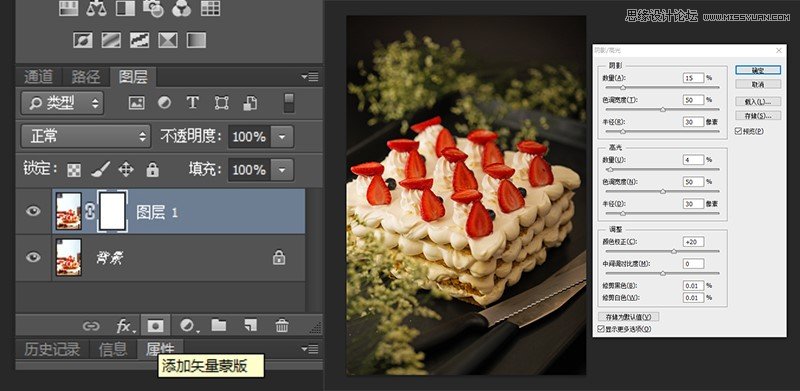
Task: Add a Hue/Saturation adjustment layer
Action: pyautogui.click(x=68, y=8)
